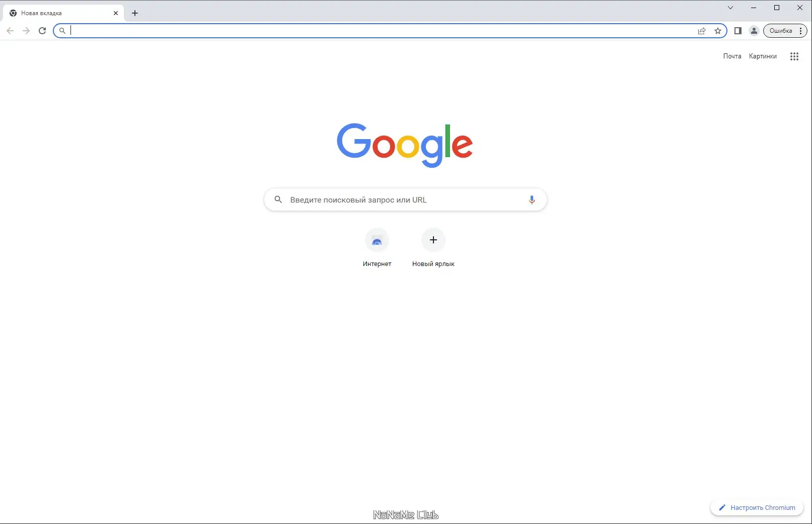Screen dimensions: 812x524
Task: Click the forward navigation arrow
Action: pos(26,31)
